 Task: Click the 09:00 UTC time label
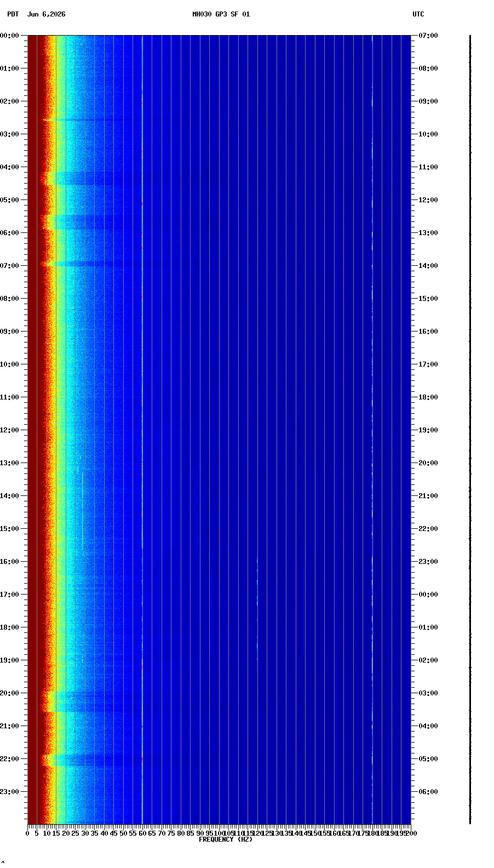[428, 101]
